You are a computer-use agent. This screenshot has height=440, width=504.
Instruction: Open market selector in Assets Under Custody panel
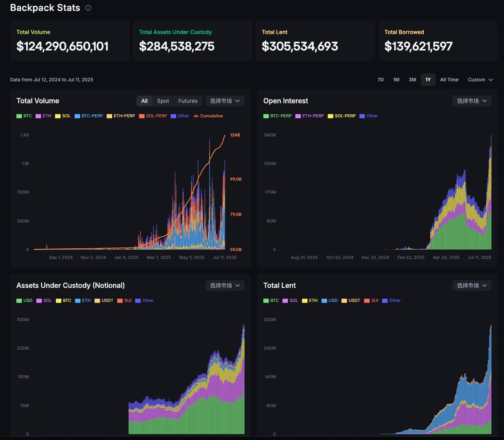click(x=225, y=285)
